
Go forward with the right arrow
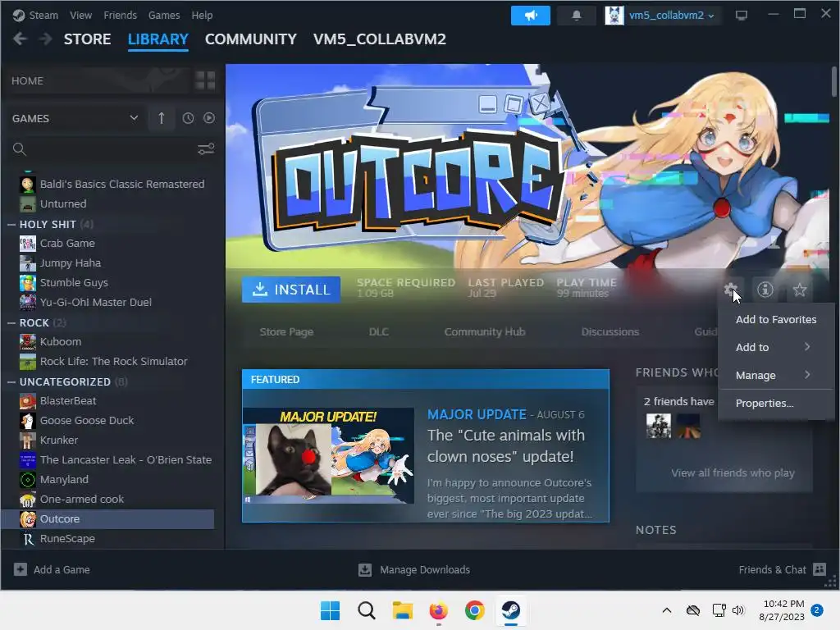point(46,39)
